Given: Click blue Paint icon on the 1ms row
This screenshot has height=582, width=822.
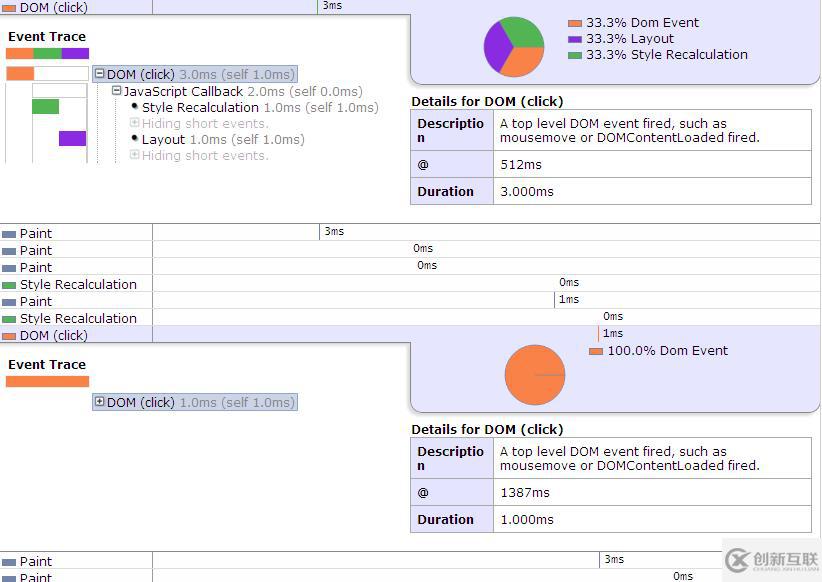Looking at the screenshot, I should pos(9,302).
